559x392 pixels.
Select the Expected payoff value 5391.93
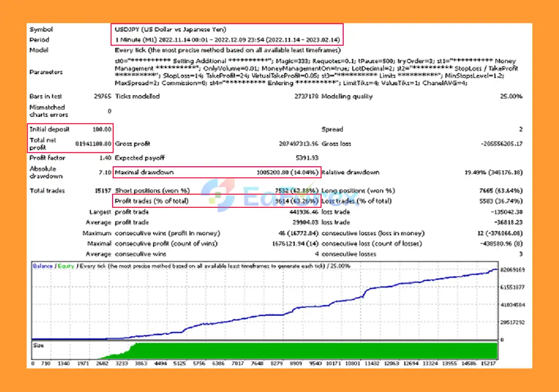(307, 158)
